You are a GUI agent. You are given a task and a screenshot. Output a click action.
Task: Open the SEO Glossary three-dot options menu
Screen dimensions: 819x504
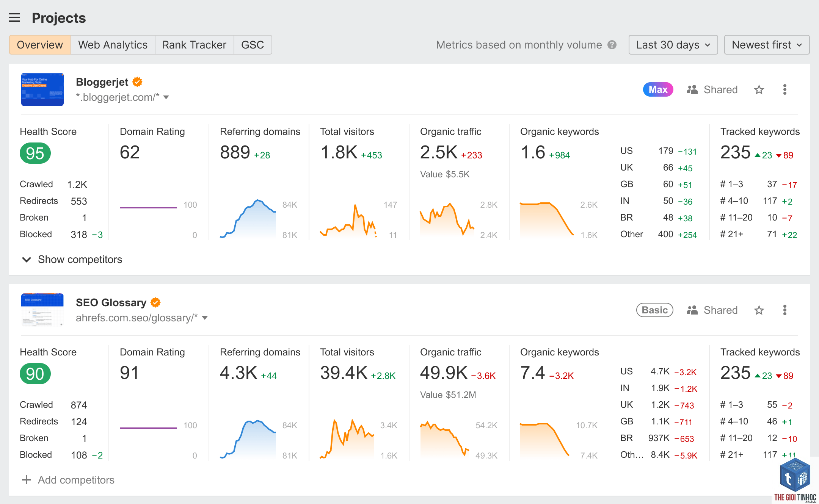(784, 310)
